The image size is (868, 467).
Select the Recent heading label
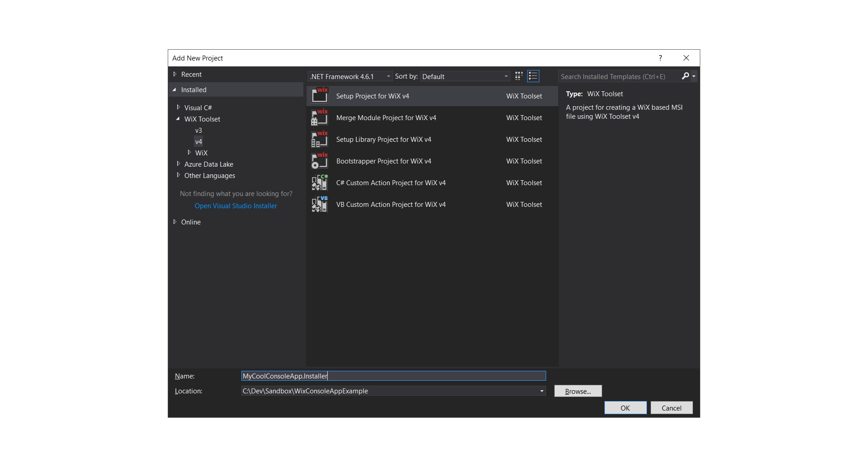point(191,75)
